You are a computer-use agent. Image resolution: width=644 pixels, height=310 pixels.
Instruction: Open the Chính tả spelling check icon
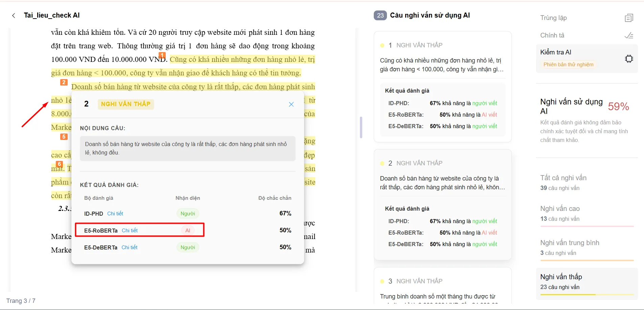pyautogui.click(x=629, y=35)
